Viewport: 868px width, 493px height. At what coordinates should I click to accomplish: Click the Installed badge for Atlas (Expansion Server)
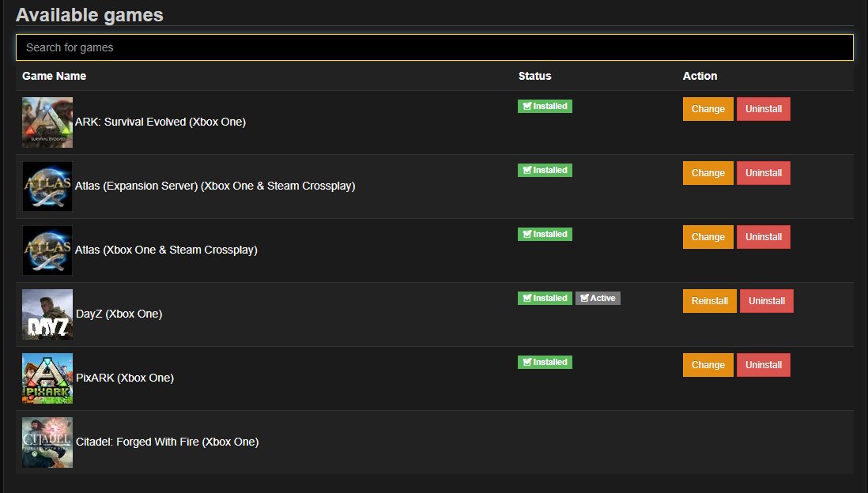(x=545, y=171)
